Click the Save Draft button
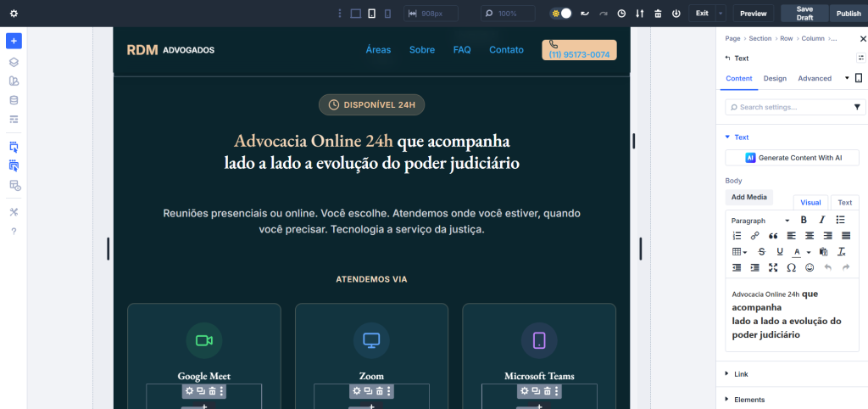Viewport: 868px width, 409px height. (805, 14)
